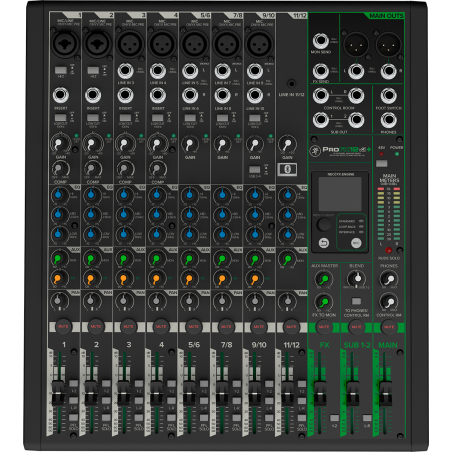This screenshot has width=452, height=452.
Task: Click the channel 1 combo mic/line input jack
Action: tap(64, 44)
